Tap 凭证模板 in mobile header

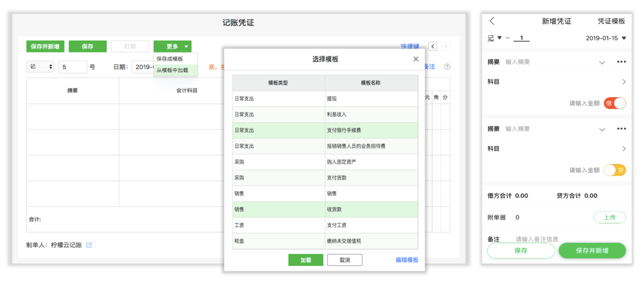(x=611, y=21)
